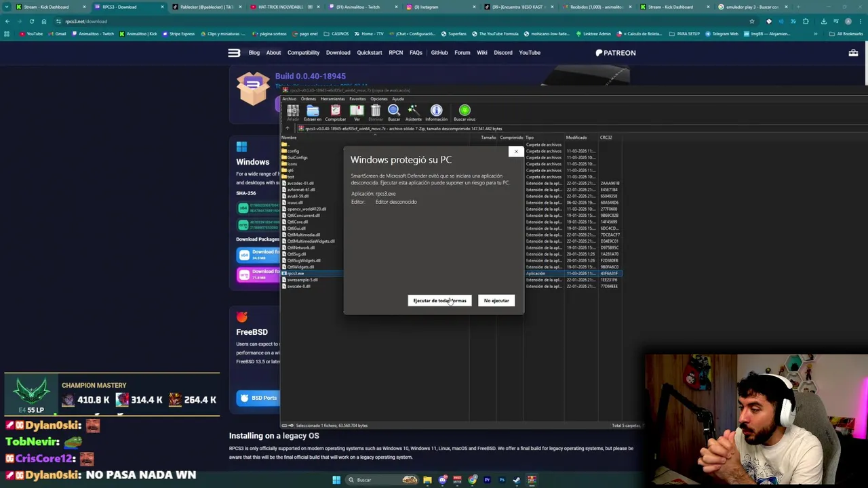Click the GitHub link in navigation
The image size is (868, 488).
click(x=439, y=53)
